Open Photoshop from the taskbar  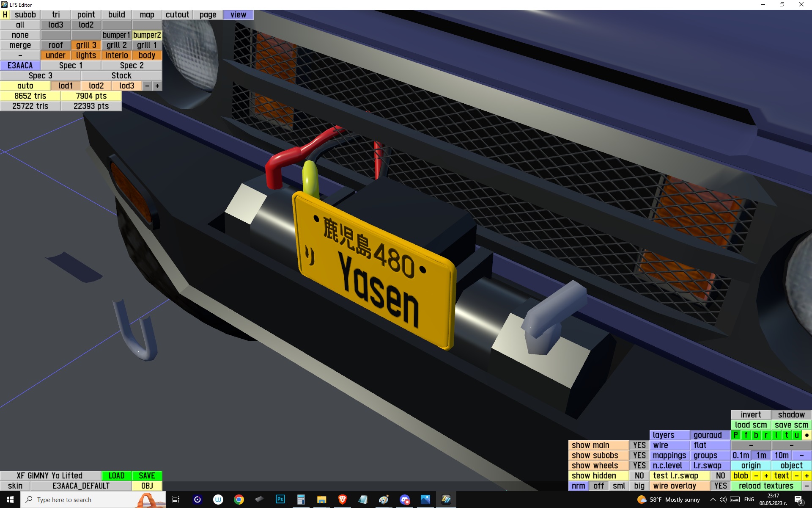pos(280,500)
